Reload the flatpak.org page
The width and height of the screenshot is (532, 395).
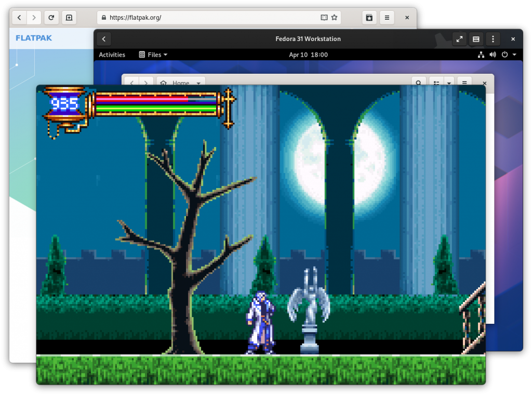point(51,18)
